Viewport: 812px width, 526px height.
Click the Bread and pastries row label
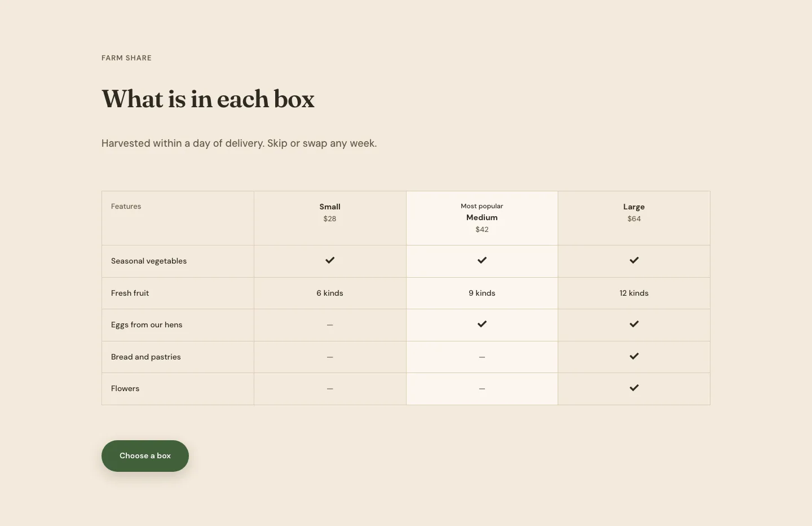pos(146,357)
